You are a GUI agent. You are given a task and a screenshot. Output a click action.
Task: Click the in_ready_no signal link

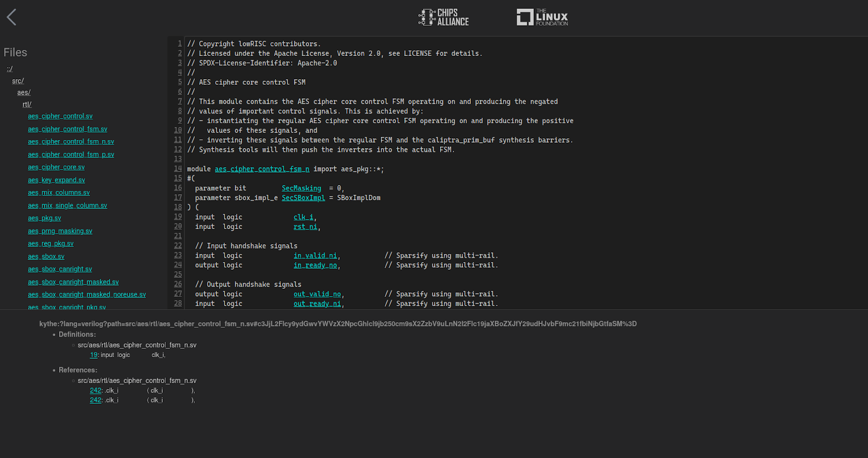click(x=315, y=265)
